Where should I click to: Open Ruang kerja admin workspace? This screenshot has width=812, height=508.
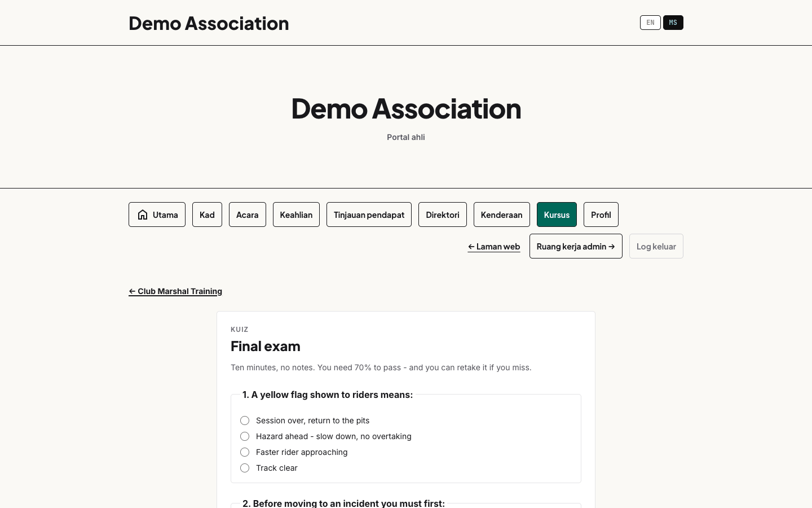[576, 246]
